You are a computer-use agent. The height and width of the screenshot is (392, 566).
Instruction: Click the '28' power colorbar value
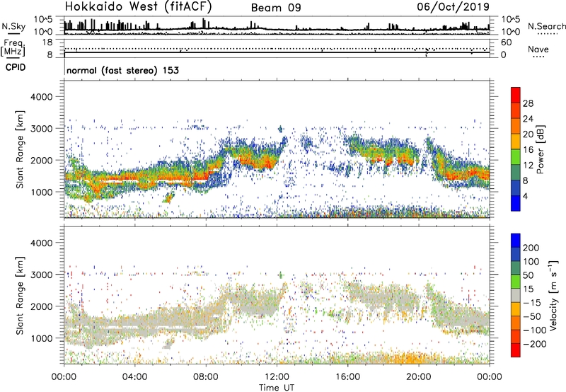[528, 103]
